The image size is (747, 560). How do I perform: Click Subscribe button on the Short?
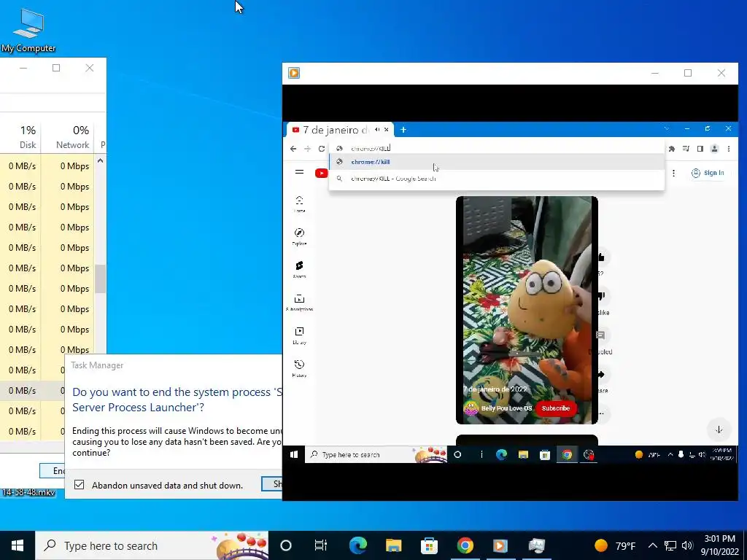[555, 408]
